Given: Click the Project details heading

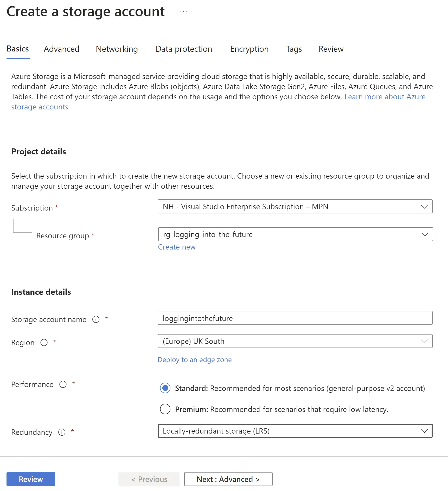Looking at the screenshot, I should pyautogui.click(x=39, y=152).
